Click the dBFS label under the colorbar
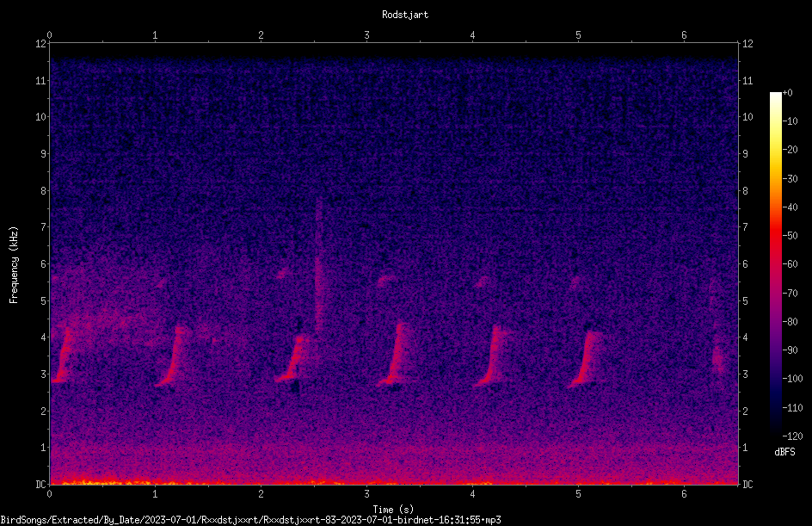This screenshot has width=812, height=526. (784, 452)
